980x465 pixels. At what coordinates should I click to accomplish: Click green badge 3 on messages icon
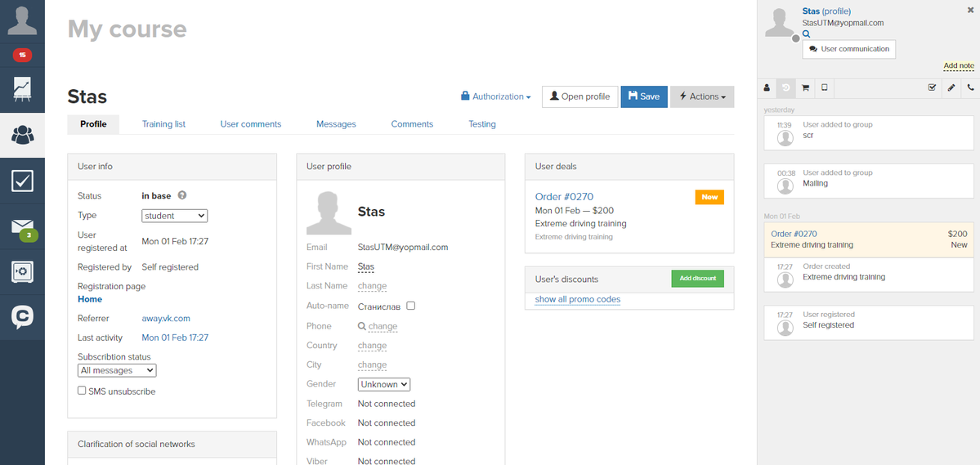click(x=29, y=235)
